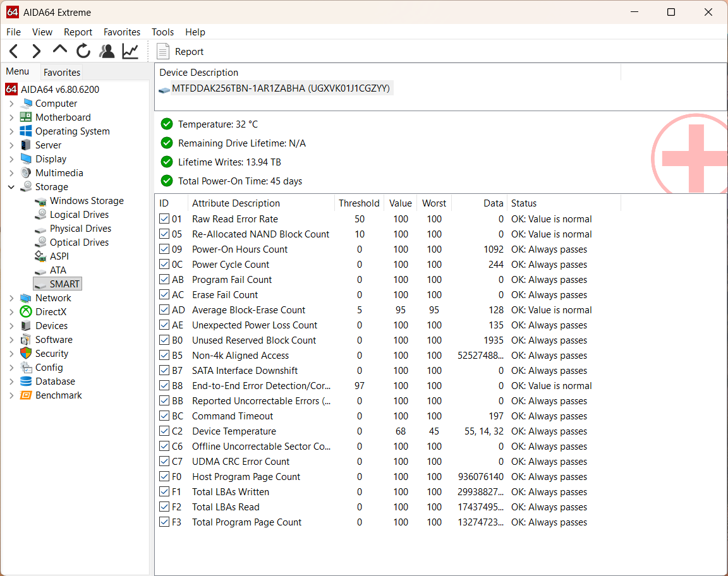Refresh the SMART data view
728x576 pixels.
pyautogui.click(x=83, y=51)
